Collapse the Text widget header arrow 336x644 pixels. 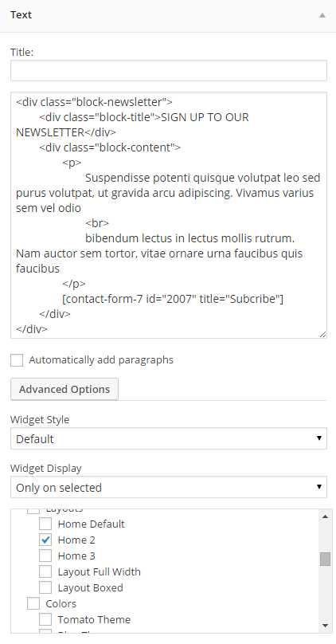click(x=322, y=15)
